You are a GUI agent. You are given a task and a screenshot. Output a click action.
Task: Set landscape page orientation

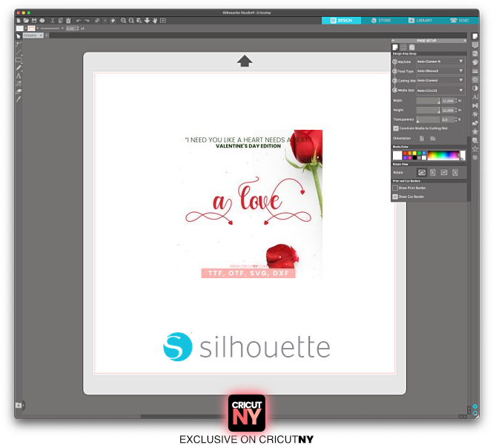point(433,139)
